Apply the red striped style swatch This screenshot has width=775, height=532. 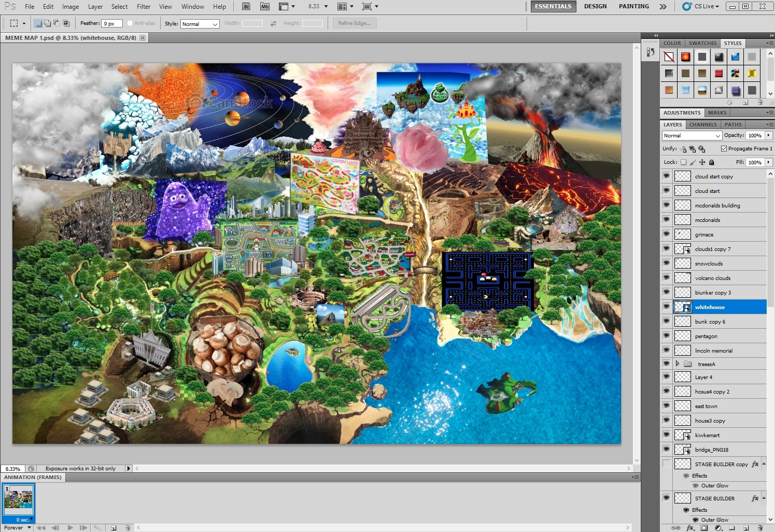pos(718,74)
